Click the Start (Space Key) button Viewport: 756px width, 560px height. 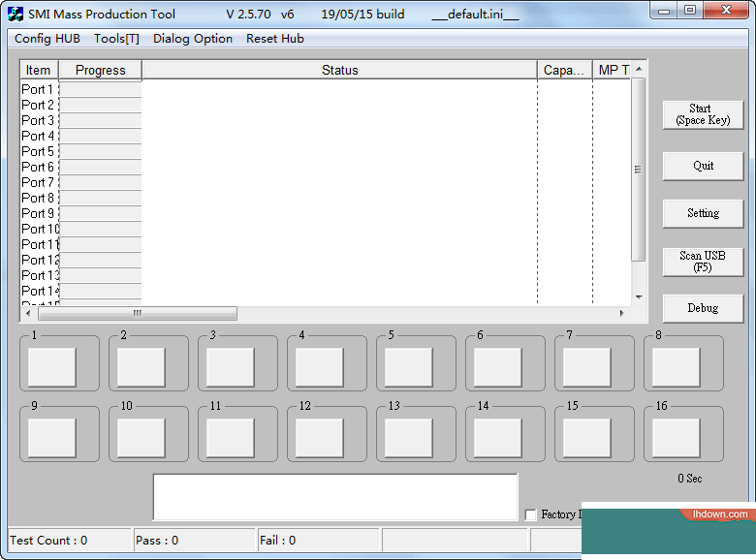click(x=703, y=114)
